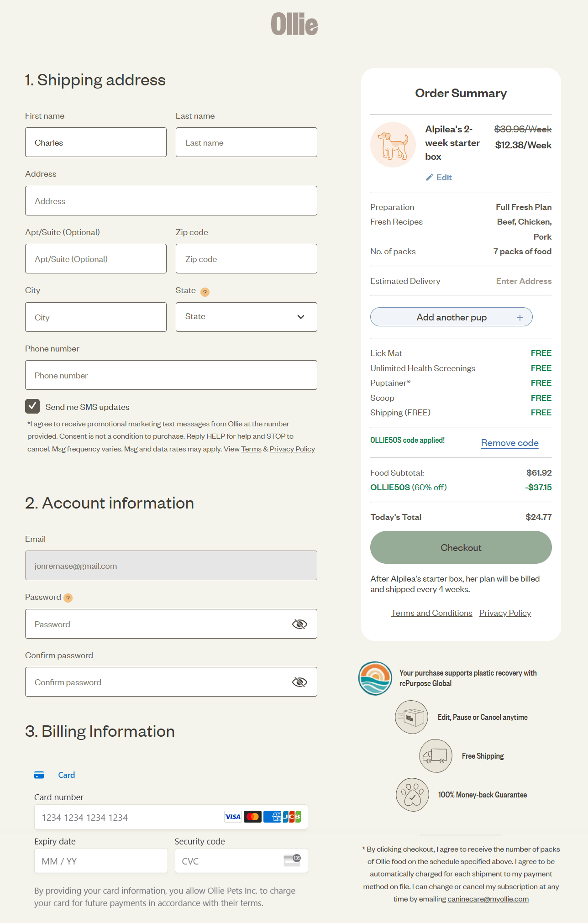Focus the Last name field
Screen dimensions: 588x923
[247, 142]
